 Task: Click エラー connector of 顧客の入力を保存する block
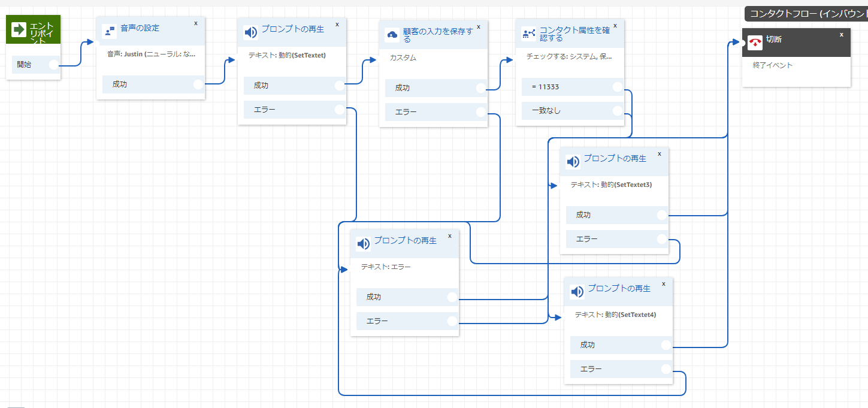[x=481, y=112]
